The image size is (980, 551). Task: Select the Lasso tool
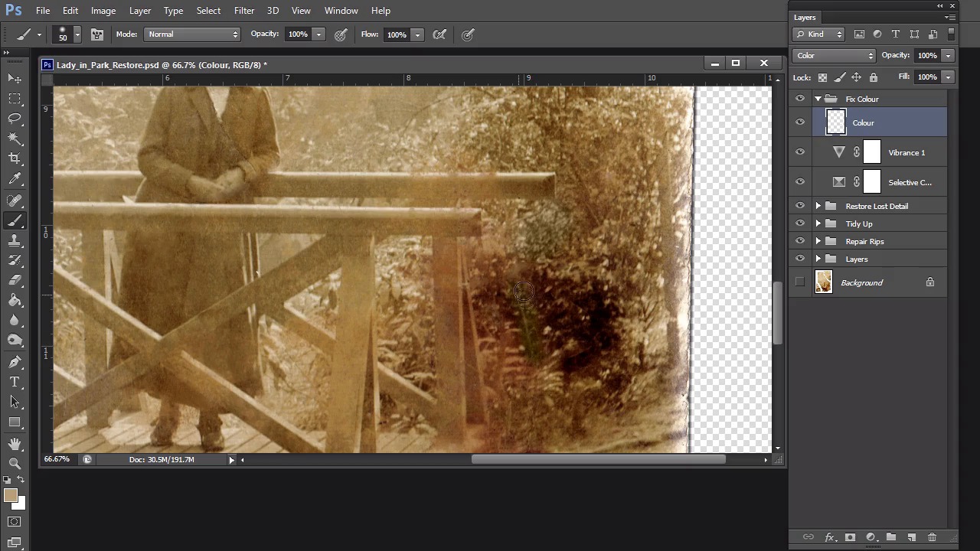click(15, 118)
